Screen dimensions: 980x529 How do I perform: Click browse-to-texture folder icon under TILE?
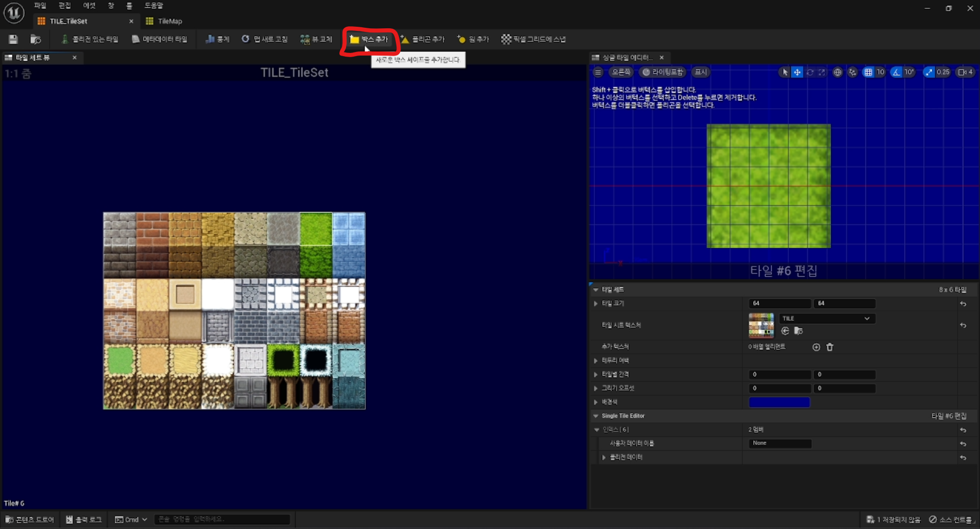click(798, 331)
